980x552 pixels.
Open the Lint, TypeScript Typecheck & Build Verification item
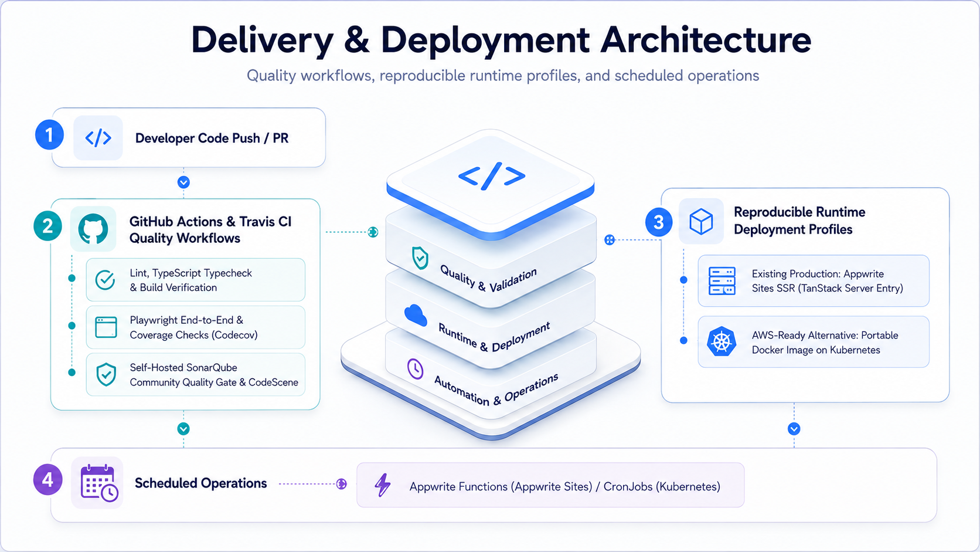click(196, 280)
